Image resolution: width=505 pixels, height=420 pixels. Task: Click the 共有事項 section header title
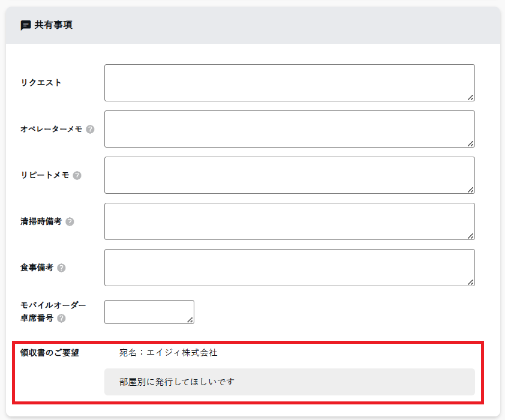click(x=53, y=25)
